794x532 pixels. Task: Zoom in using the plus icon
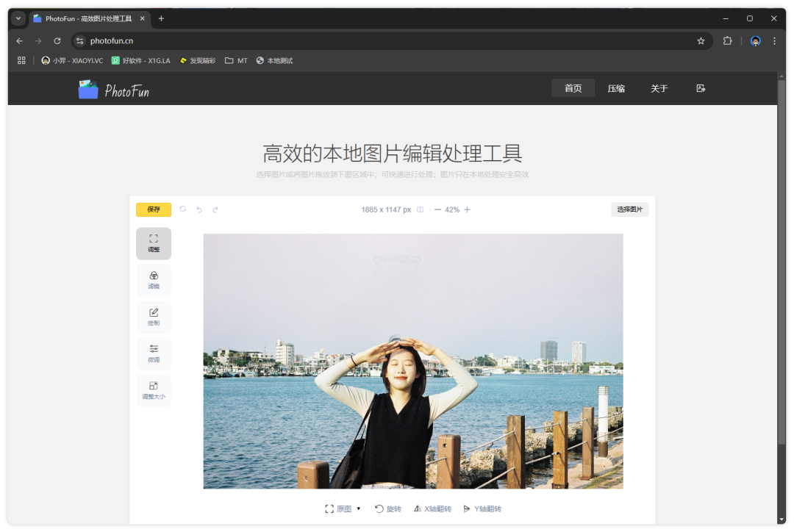467,209
